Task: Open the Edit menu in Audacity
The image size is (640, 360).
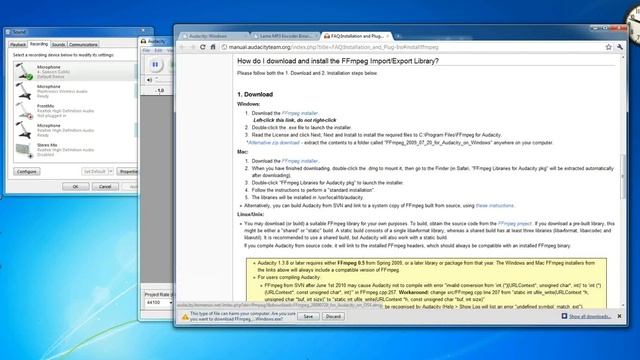Action: pyautogui.click(x=158, y=51)
